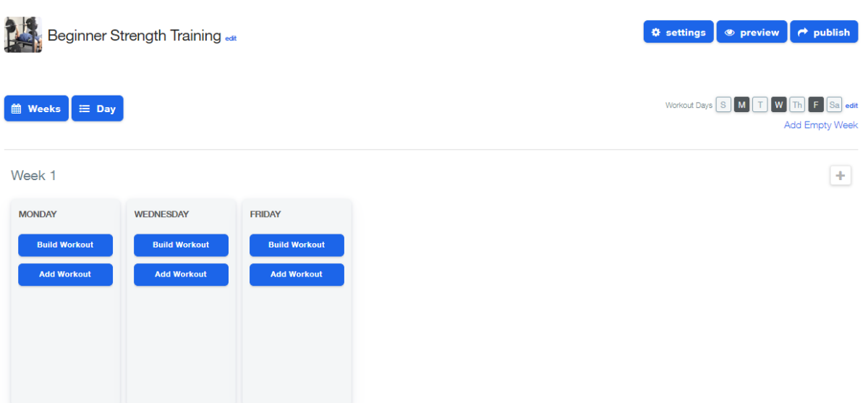
Task: Switch to the Weeks calendar view
Action: coord(36,109)
